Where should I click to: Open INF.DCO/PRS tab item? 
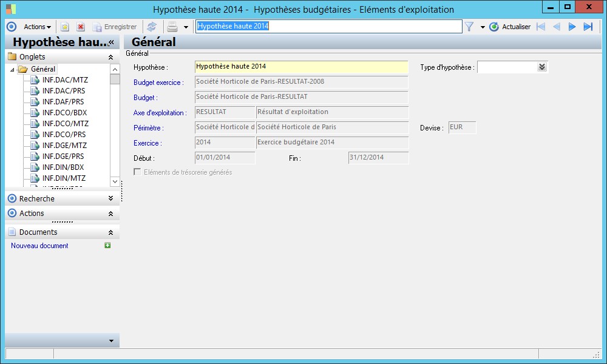(x=64, y=134)
